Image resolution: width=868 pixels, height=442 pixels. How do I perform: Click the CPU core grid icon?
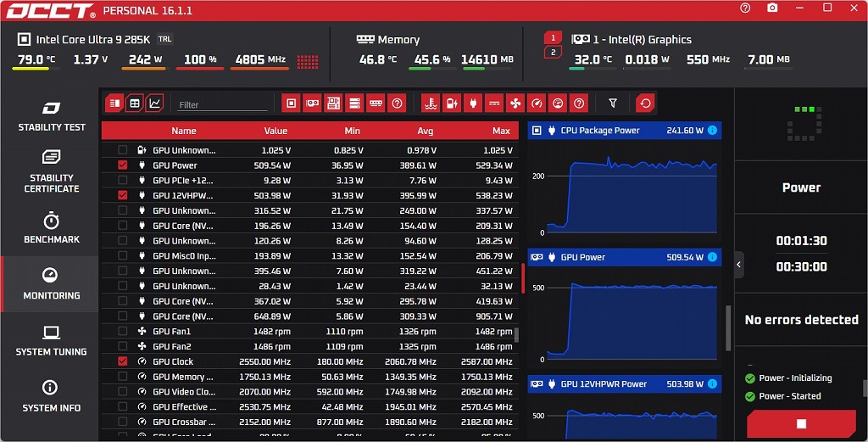coord(308,61)
